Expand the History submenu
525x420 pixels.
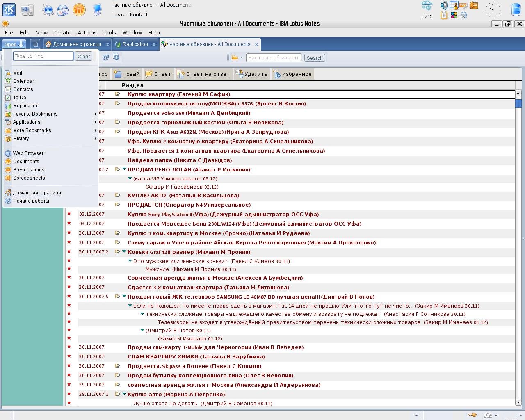point(21,139)
